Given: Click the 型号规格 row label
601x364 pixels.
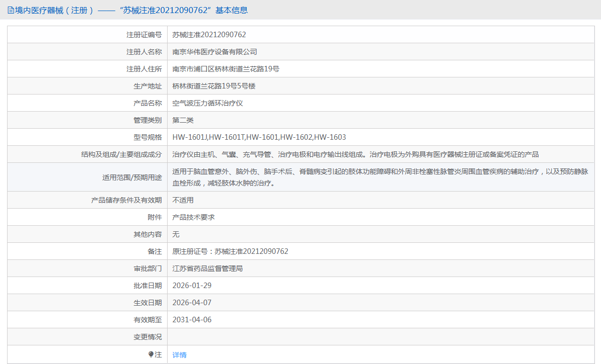Looking at the screenshot, I should tap(147, 137).
